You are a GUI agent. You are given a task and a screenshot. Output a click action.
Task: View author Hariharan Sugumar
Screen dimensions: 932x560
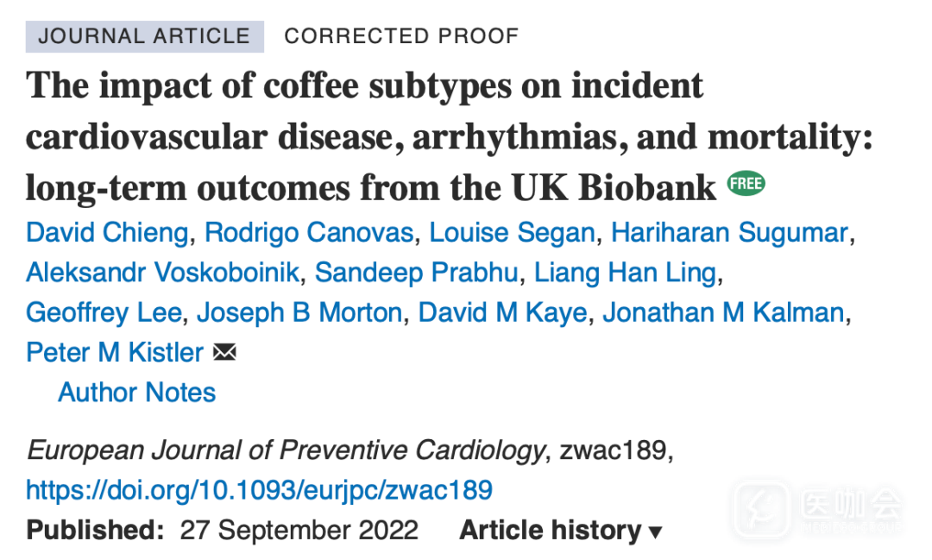728,232
